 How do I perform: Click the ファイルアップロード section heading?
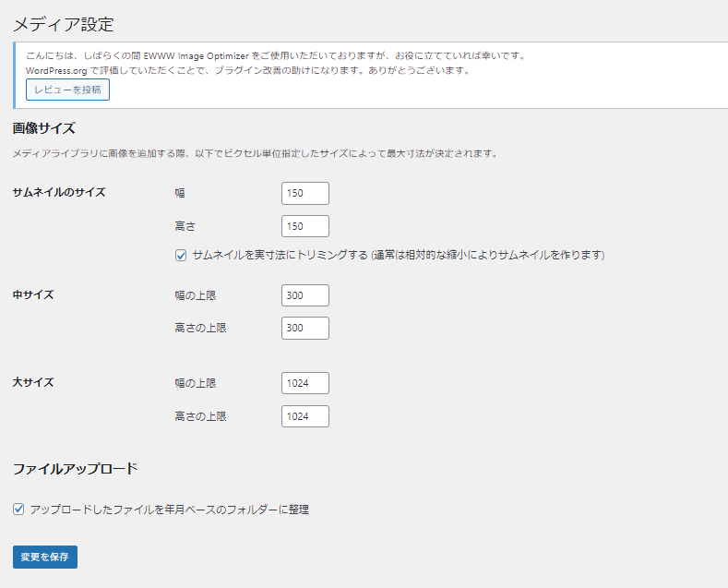pos(76,469)
